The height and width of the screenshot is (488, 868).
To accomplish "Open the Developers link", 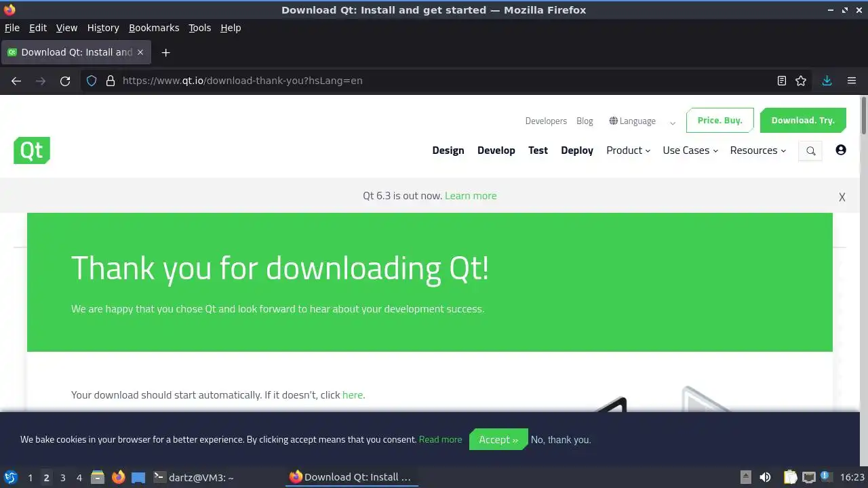I will (546, 121).
